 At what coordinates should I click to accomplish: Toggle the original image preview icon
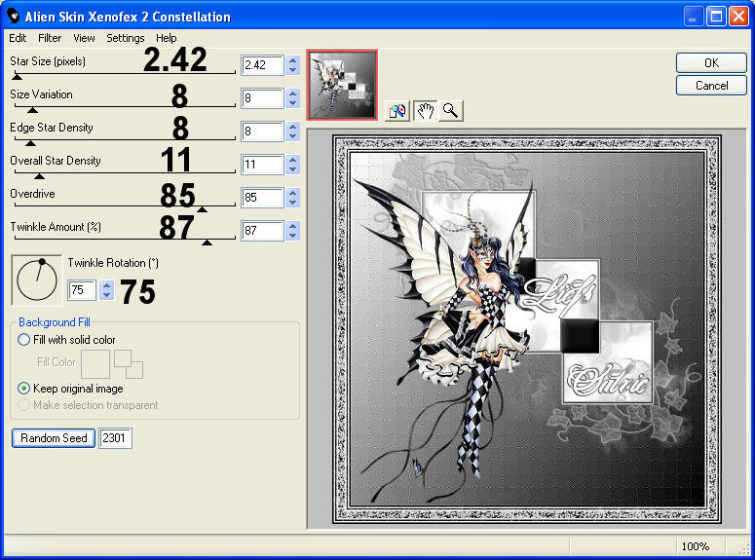pos(397,111)
